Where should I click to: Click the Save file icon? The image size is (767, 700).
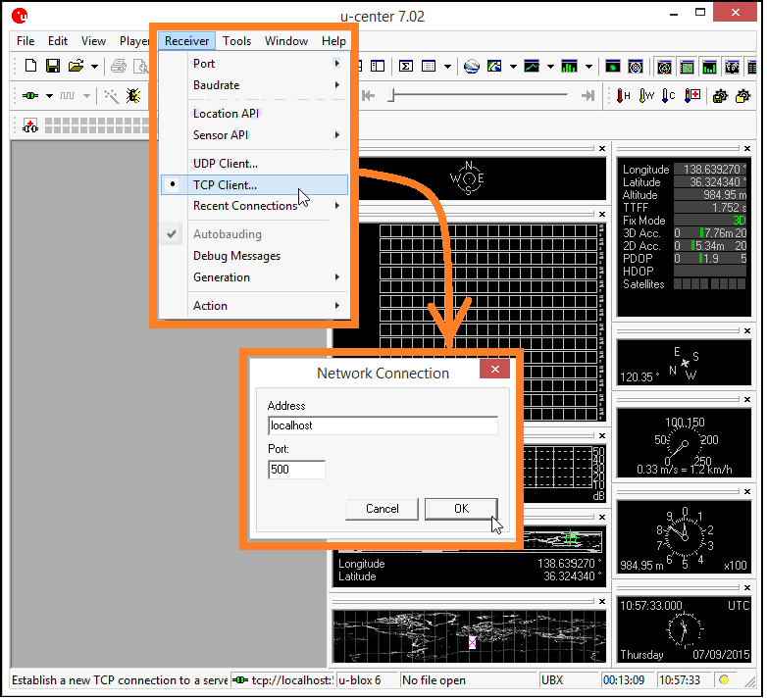click(x=53, y=67)
